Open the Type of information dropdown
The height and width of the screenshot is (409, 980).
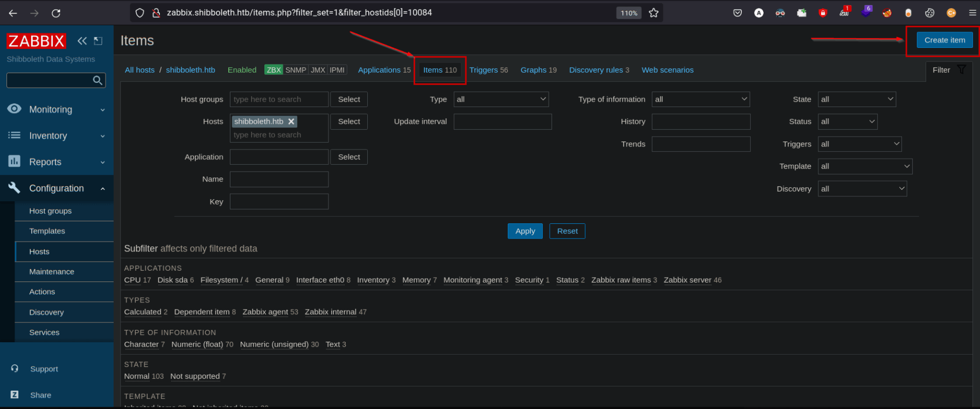[701, 99]
